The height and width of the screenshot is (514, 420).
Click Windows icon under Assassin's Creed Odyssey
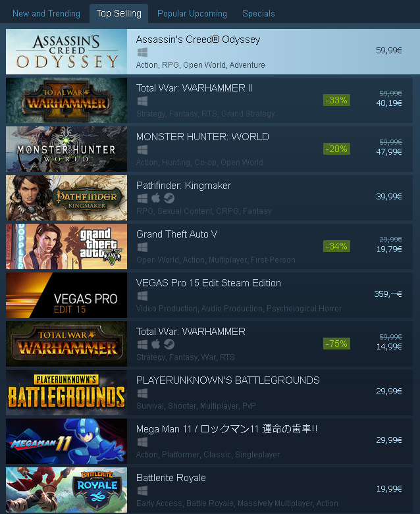tap(142, 52)
